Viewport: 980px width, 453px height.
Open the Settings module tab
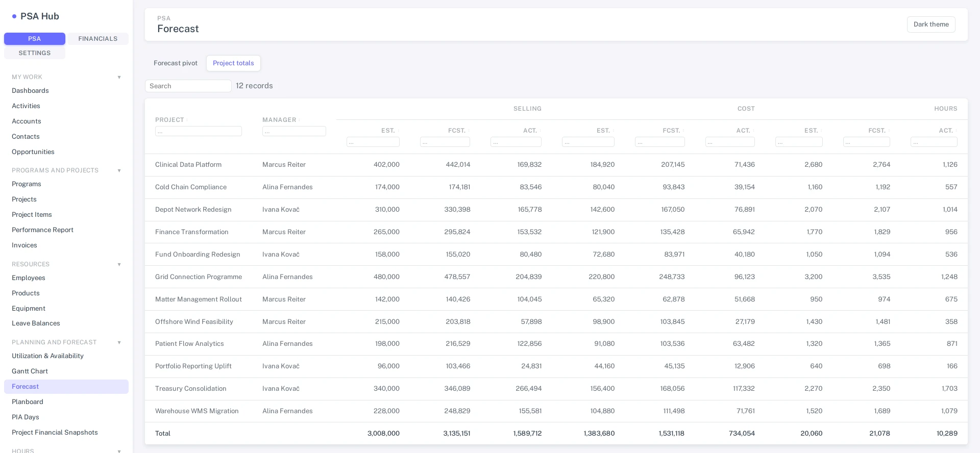pyautogui.click(x=35, y=53)
